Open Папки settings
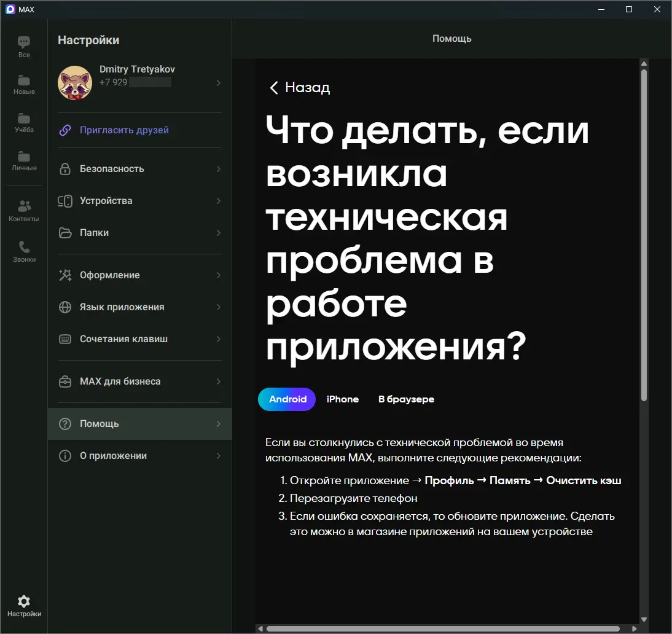The width and height of the screenshot is (672, 634). [x=139, y=233]
